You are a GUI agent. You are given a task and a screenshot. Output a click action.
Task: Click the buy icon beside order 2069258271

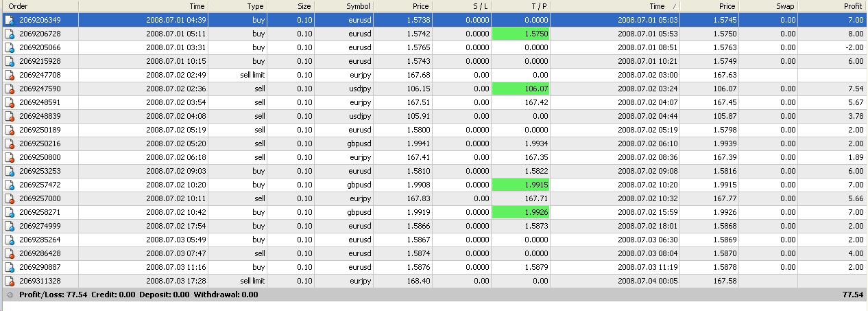10,213
